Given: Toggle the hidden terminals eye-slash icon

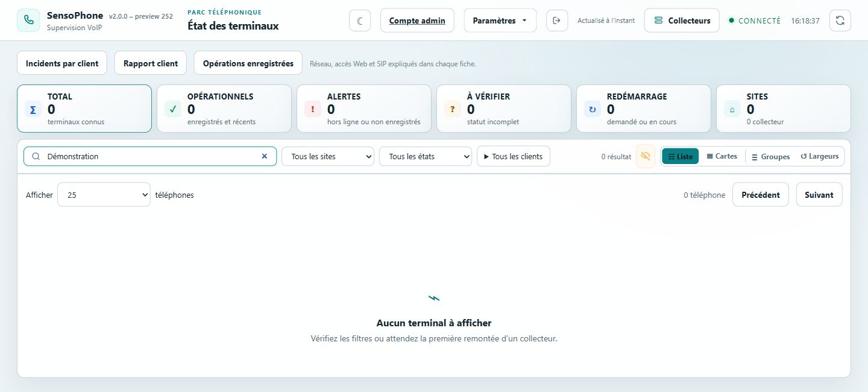Looking at the screenshot, I should (646, 156).
